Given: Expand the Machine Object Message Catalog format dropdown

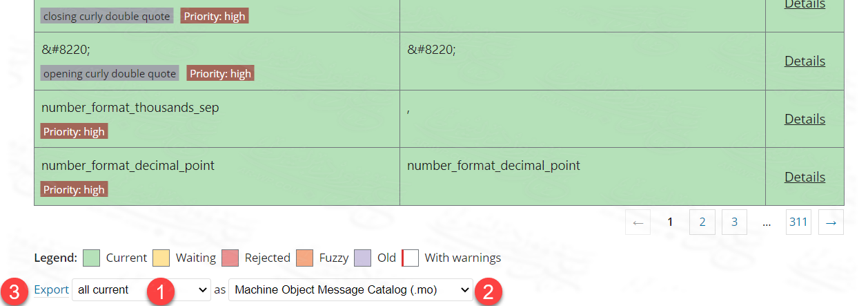Looking at the screenshot, I should pos(350,290).
